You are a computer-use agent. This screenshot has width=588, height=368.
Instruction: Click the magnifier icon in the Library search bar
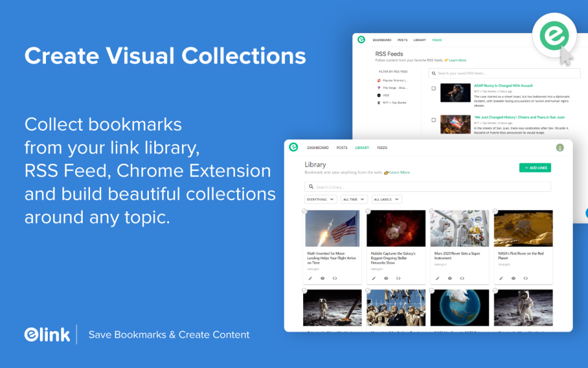(x=311, y=186)
